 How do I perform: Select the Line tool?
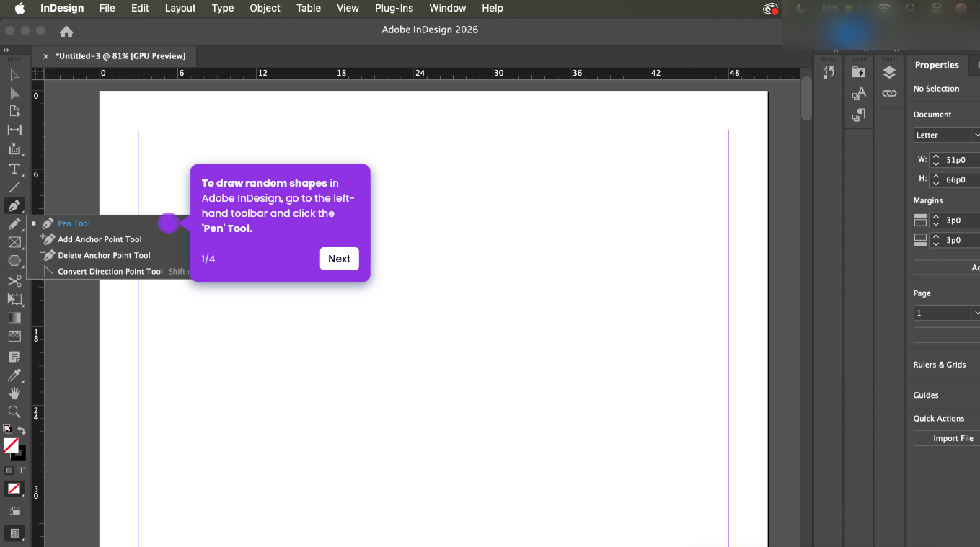(x=14, y=187)
